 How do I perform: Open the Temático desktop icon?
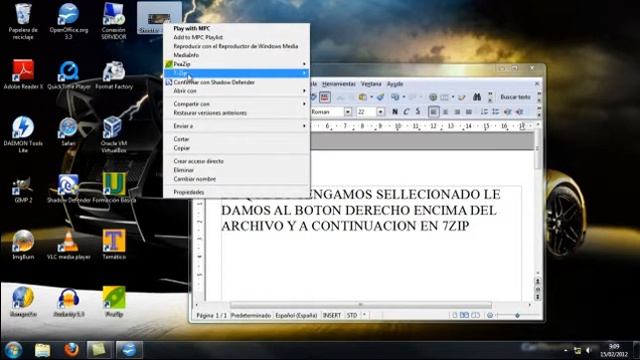coord(114,244)
